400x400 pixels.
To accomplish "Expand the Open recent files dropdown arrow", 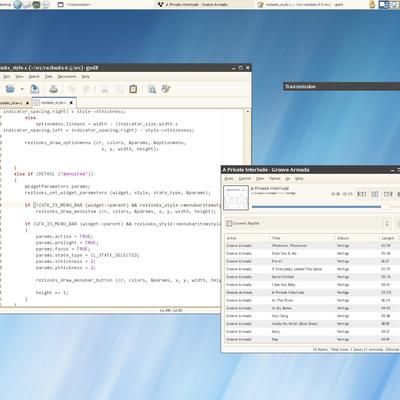I will pyautogui.click(x=22, y=89).
